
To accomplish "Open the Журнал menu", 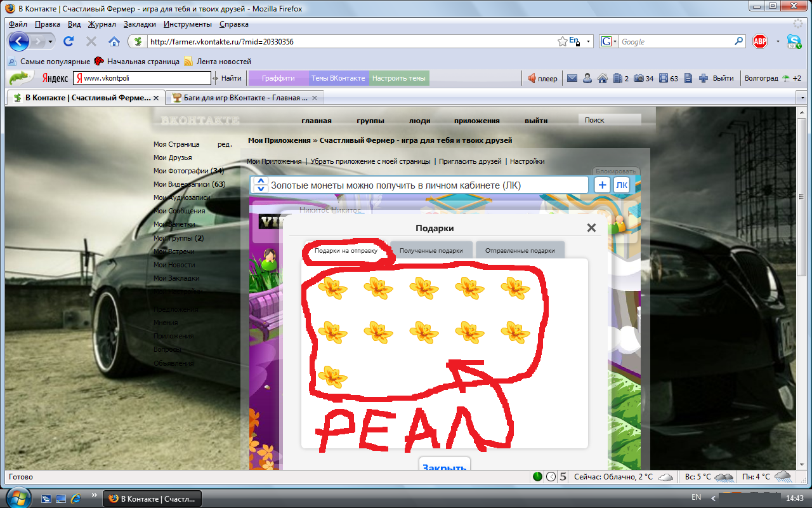I will 102,24.
